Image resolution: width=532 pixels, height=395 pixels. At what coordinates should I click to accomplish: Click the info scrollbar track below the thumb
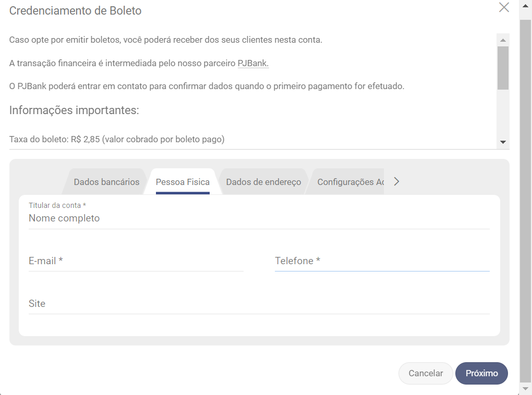click(x=503, y=115)
